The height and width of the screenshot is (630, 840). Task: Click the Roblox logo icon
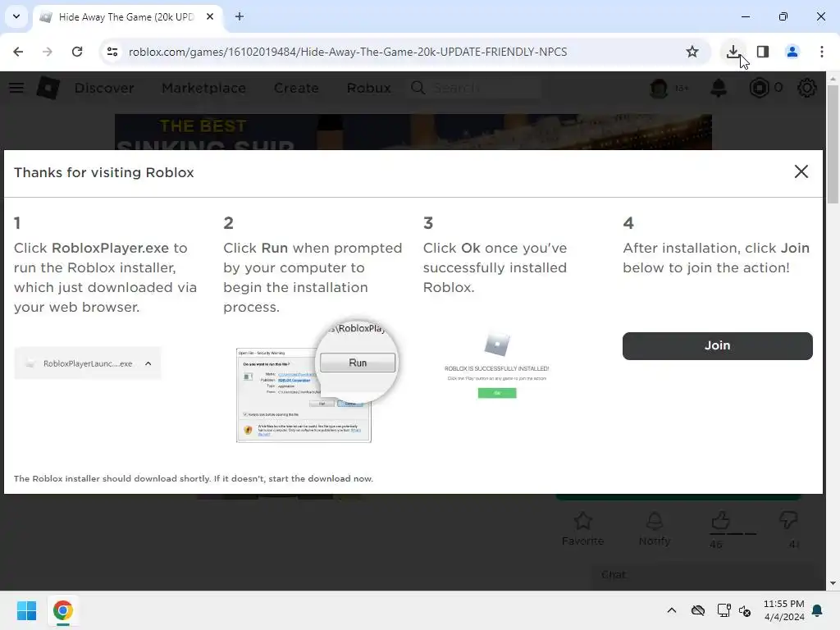[x=48, y=88]
